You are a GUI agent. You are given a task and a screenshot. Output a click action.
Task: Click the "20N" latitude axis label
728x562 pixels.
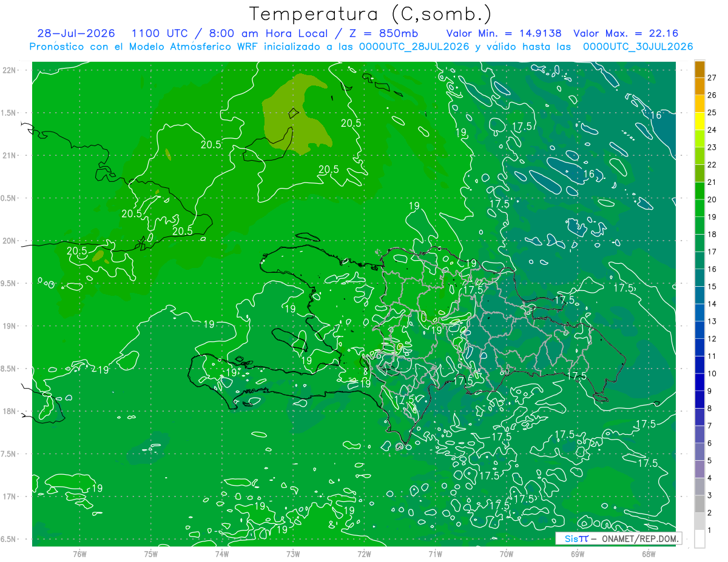[x=10, y=241]
